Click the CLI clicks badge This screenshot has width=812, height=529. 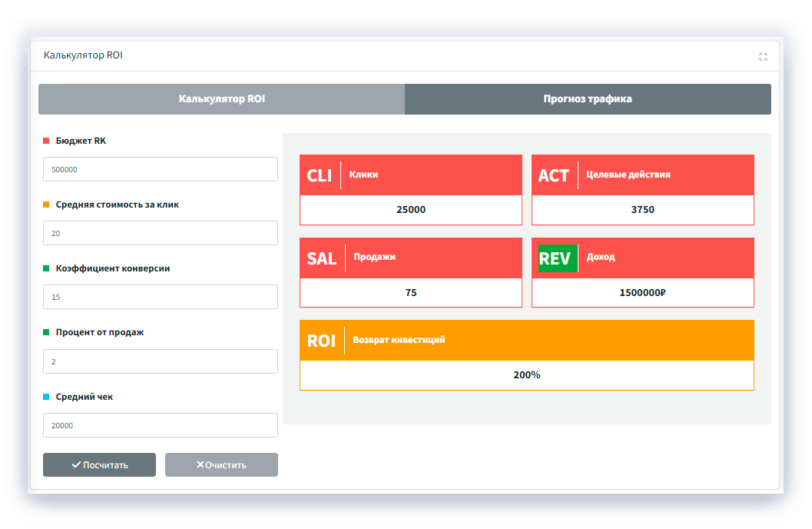coord(320,175)
